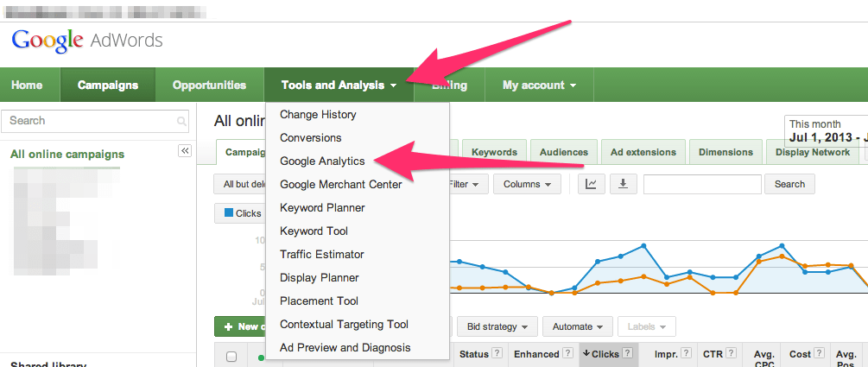
Task: Open All online campaigns in sidebar
Action: (x=67, y=155)
